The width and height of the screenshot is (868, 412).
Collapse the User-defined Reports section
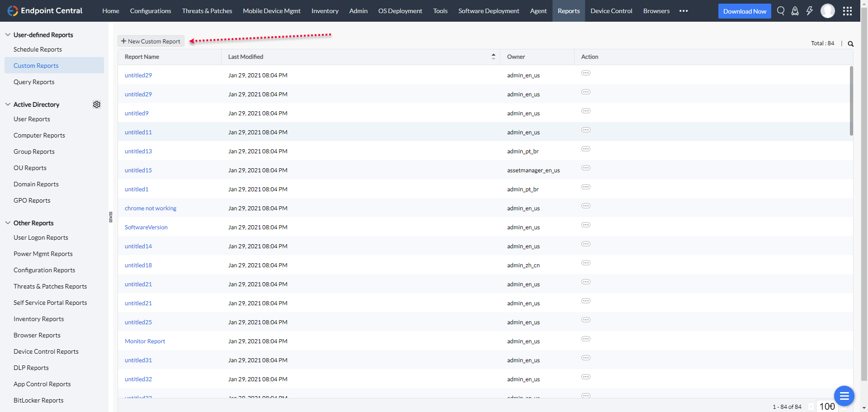click(8, 35)
